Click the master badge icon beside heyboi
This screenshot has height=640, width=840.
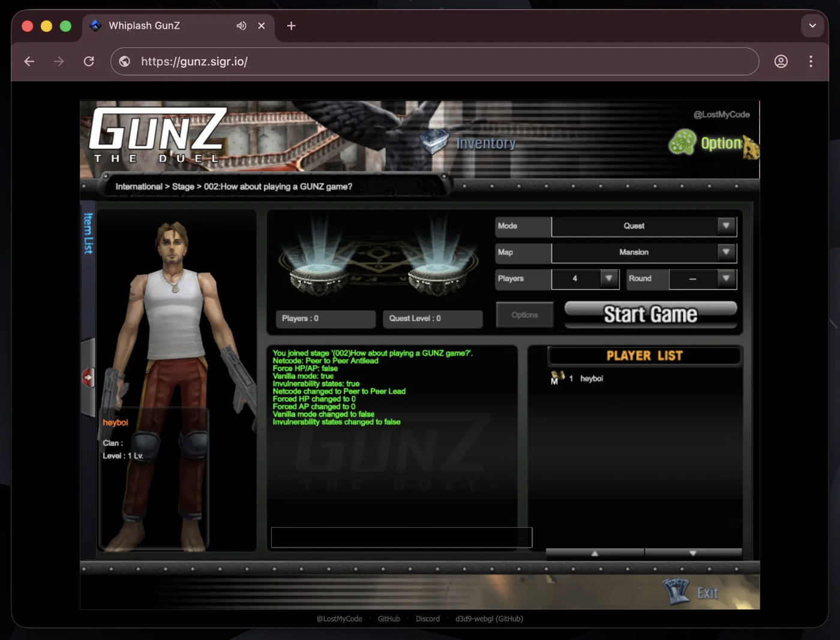(x=557, y=378)
